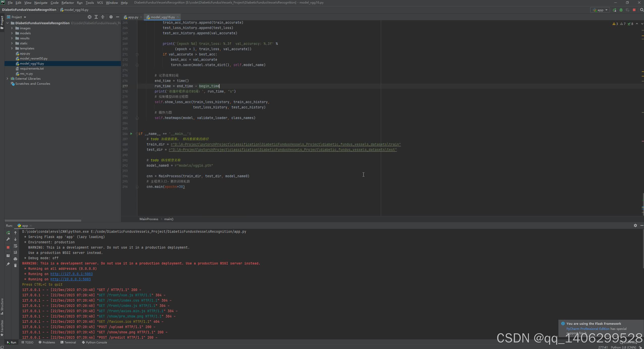Open link http://10.0.0.3:5003
The height and width of the screenshot is (349, 644).
pos(70,279)
